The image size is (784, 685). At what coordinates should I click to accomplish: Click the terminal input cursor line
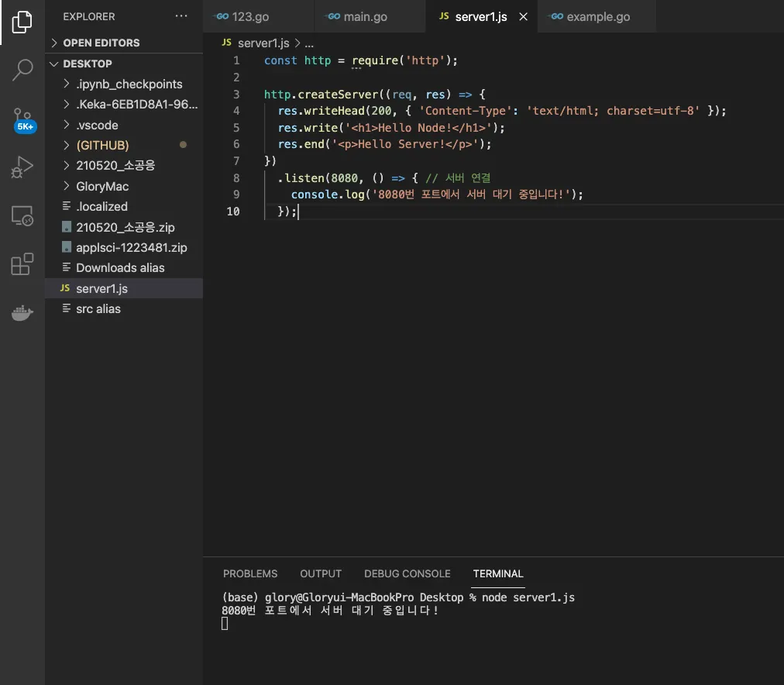click(x=225, y=624)
